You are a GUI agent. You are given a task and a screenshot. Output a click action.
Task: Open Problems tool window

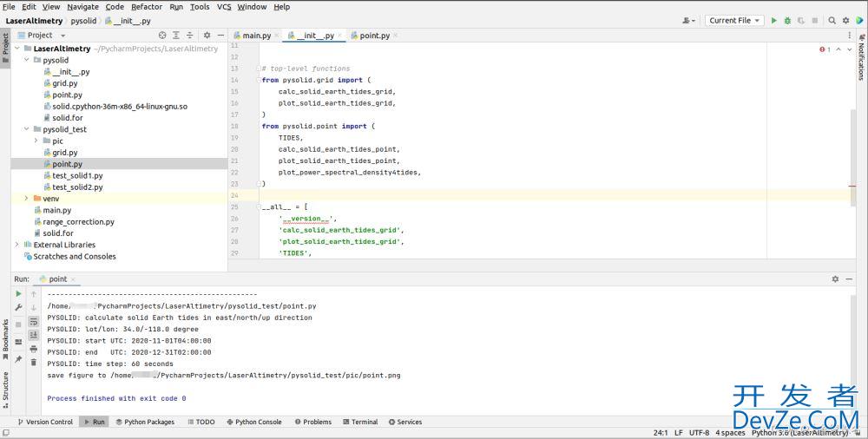pyautogui.click(x=313, y=422)
